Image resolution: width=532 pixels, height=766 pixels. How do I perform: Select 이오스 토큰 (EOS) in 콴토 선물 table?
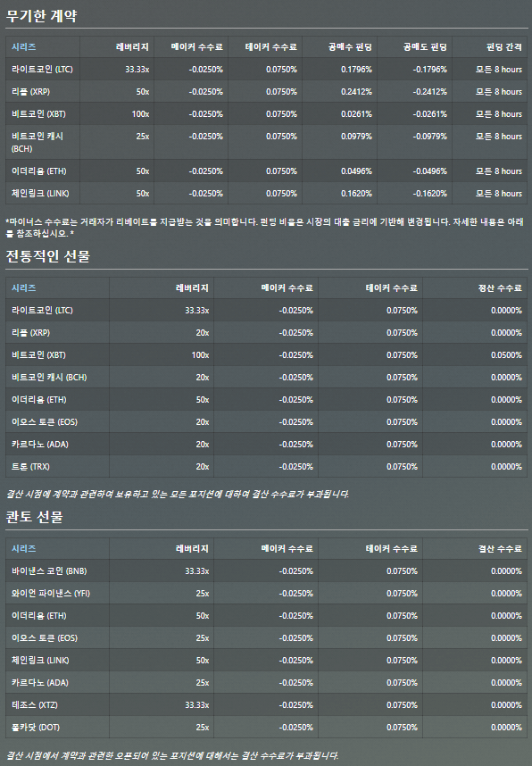click(x=45, y=638)
